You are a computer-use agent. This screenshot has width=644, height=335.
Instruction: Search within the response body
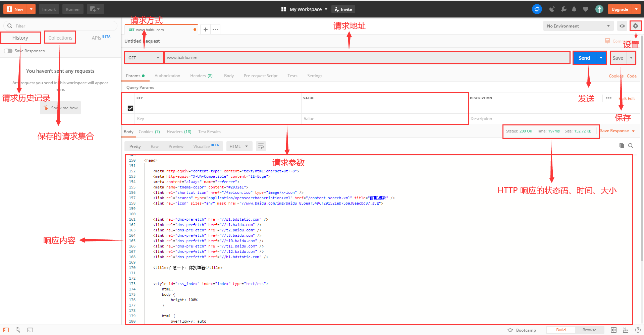click(x=631, y=146)
